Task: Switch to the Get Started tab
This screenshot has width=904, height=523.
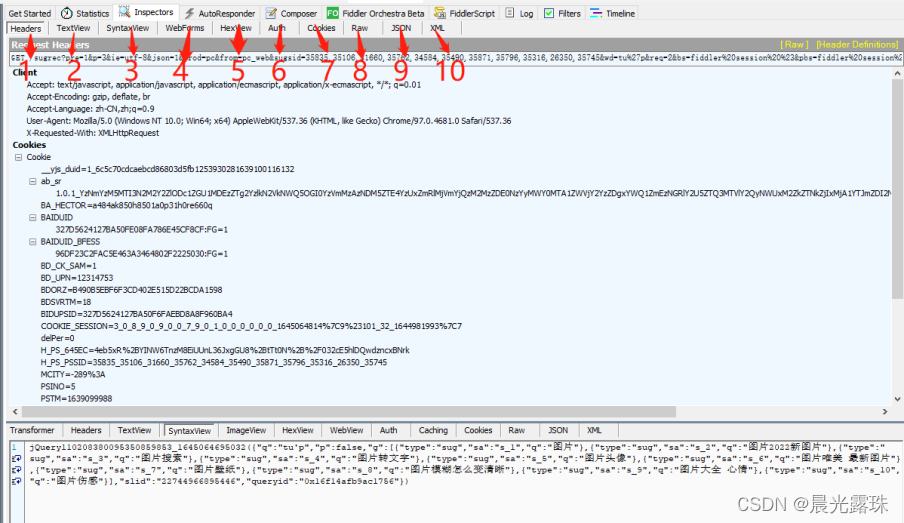Action: (x=29, y=13)
